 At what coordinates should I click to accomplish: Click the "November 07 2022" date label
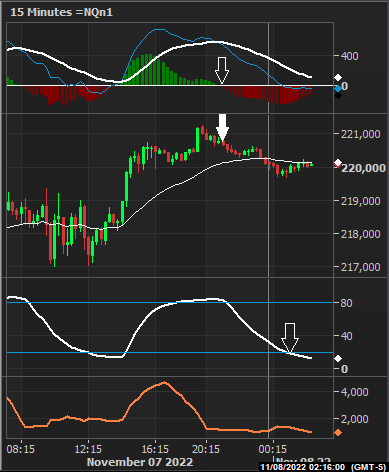click(140, 462)
